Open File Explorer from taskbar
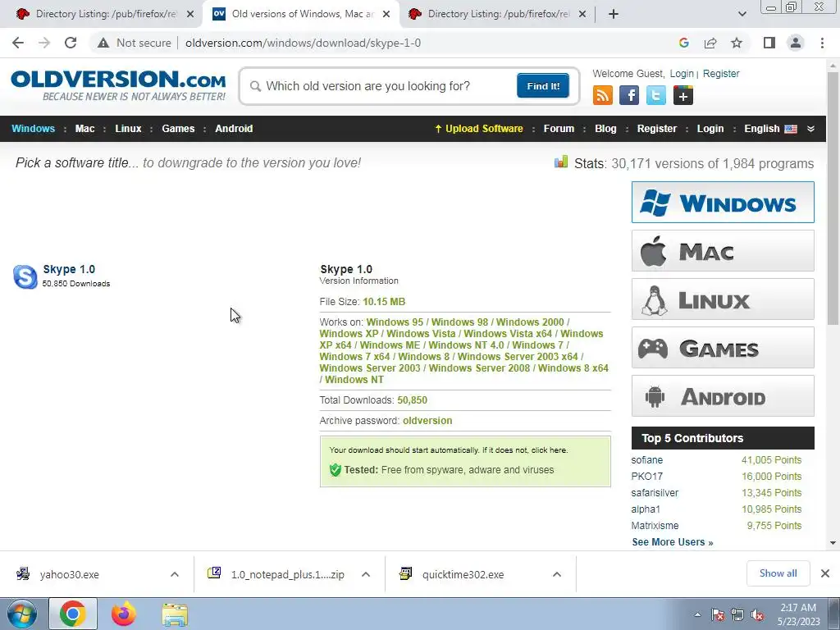The width and height of the screenshot is (840, 630). (175, 614)
